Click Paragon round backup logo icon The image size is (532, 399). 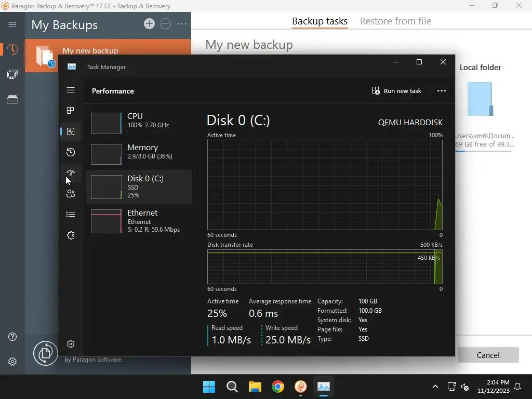[x=46, y=353]
